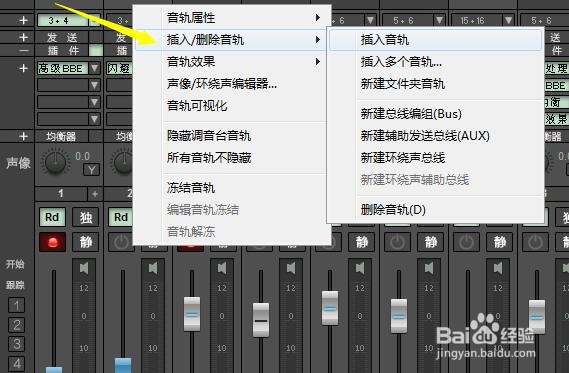Expand the 音轨属性 submenu
Viewport: 569px width, 373px height.
pos(232,18)
